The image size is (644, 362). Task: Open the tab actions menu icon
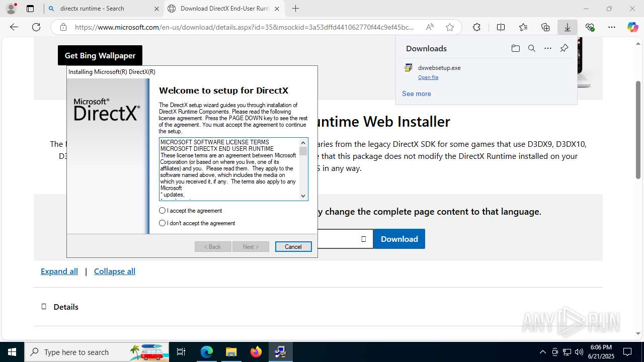pyautogui.click(x=30, y=9)
